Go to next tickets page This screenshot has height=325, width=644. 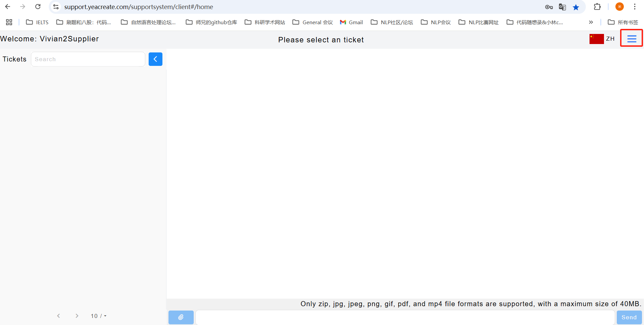point(77,316)
